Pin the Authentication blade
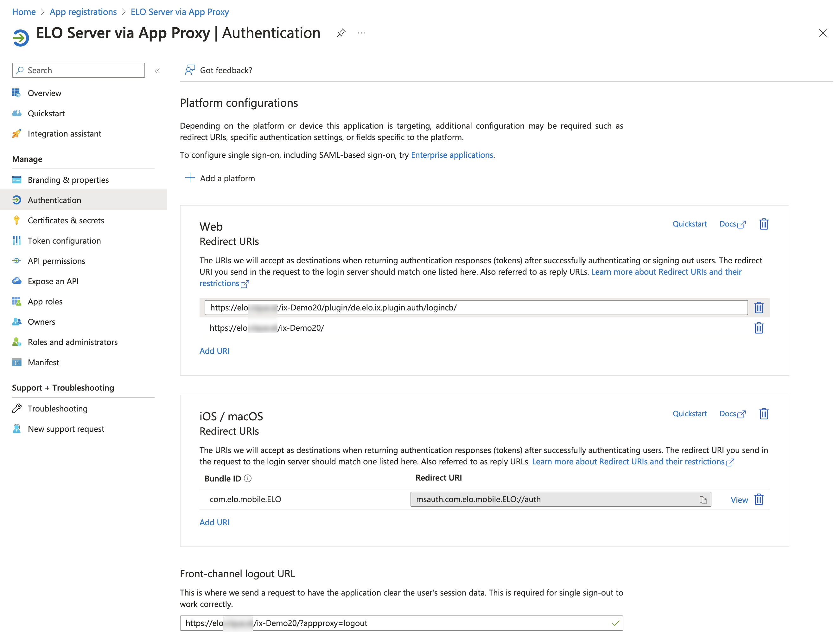Image resolution: width=834 pixels, height=644 pixels. pos(341,33)
